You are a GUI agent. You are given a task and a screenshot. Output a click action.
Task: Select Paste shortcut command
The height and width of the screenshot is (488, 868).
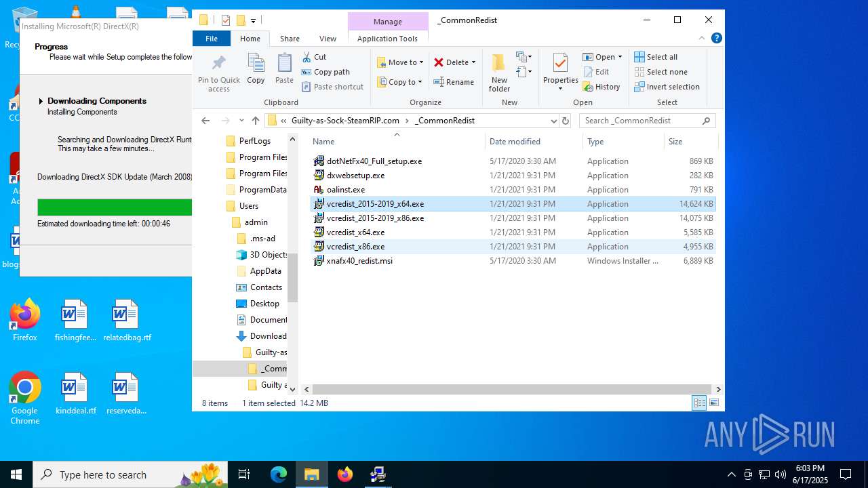pos(332,87)
